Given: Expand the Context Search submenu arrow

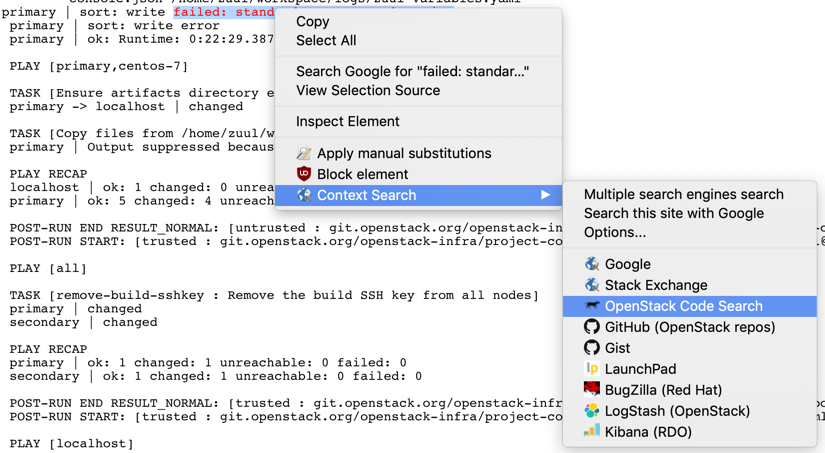Looking at the screenshot, I should (545, 195).
